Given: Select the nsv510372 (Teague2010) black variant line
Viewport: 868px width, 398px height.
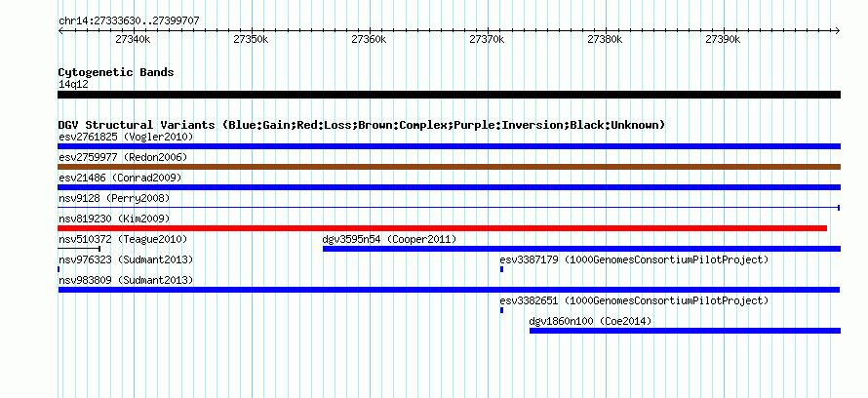Looking at the screenshot, I should pyautogui.click(x=79, y=249).
